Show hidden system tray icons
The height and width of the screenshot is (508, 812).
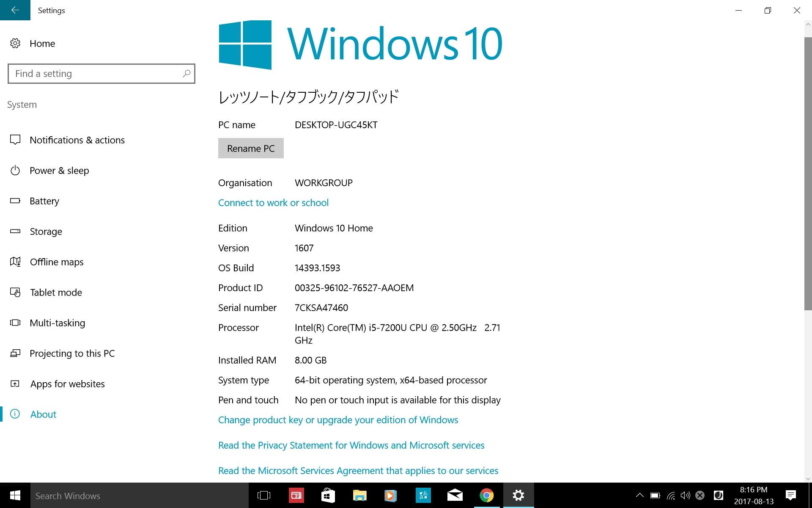(640, 495)
